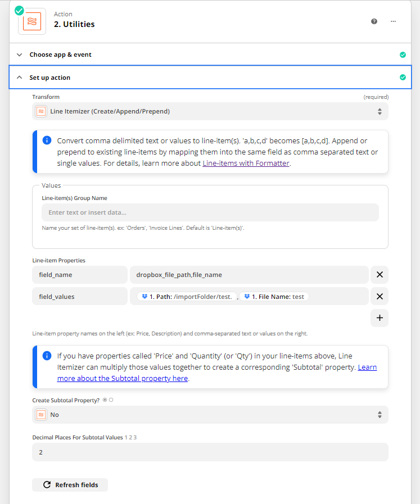Open the Line-items with Formatter link
420x504 pixels.
click(x=246, y=164)
